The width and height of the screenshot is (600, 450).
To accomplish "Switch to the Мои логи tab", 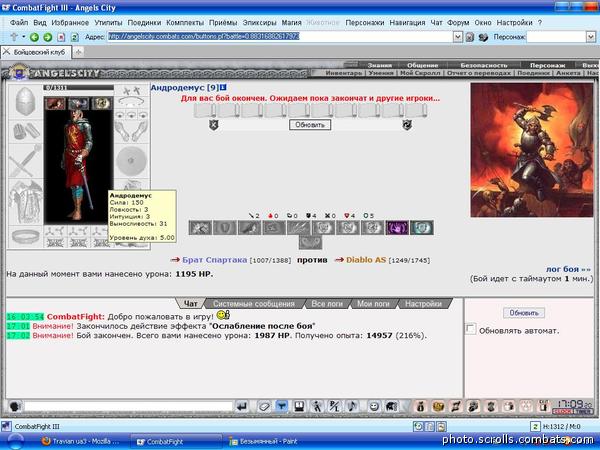I will pos(373,304).
